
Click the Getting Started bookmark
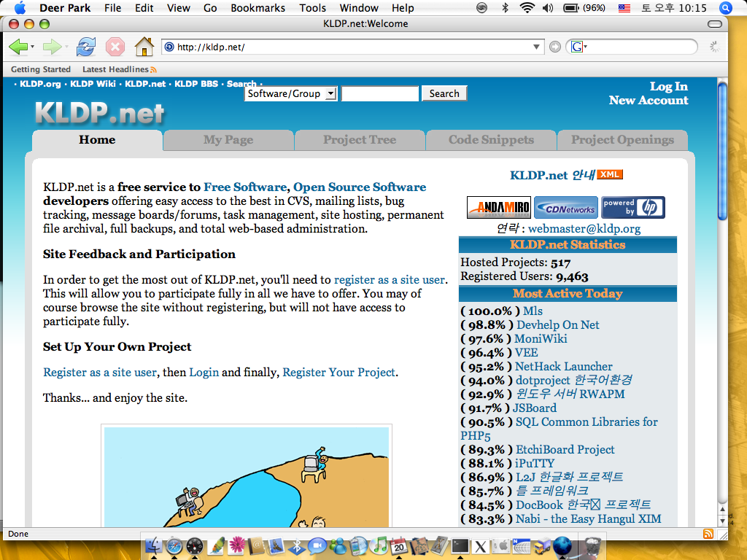pos(41,69)
